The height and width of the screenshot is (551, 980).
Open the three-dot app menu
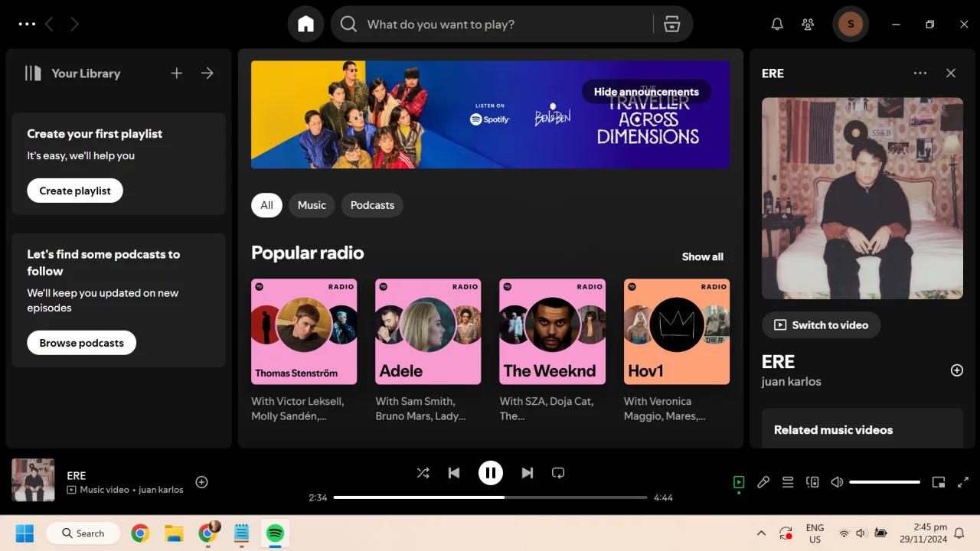click(x=27, y=24)
